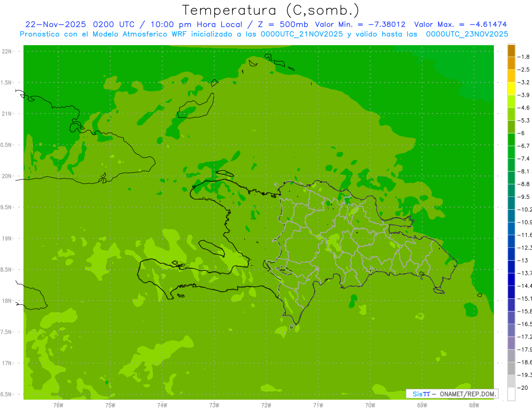
Task: Click the '76W' longitude label
Action: (x=58, y=405)
